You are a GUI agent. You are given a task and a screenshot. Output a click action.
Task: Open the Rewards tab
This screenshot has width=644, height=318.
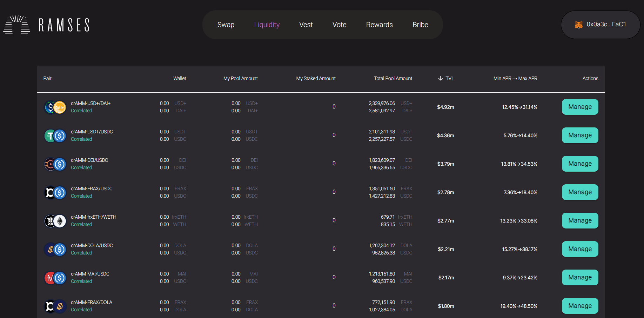(379, 25)
